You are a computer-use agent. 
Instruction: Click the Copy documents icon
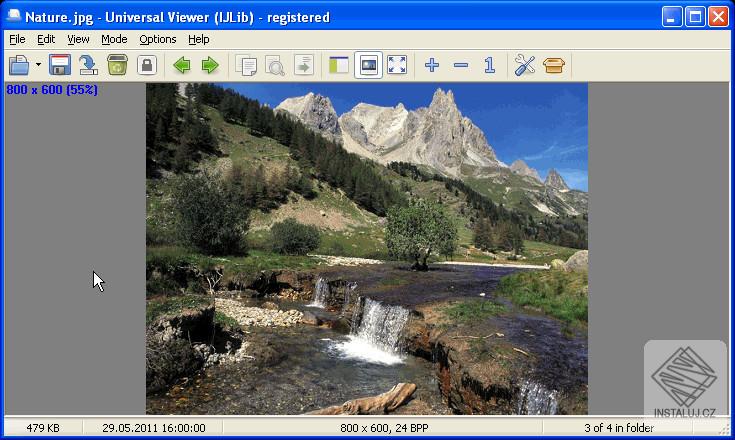point(246,65)
